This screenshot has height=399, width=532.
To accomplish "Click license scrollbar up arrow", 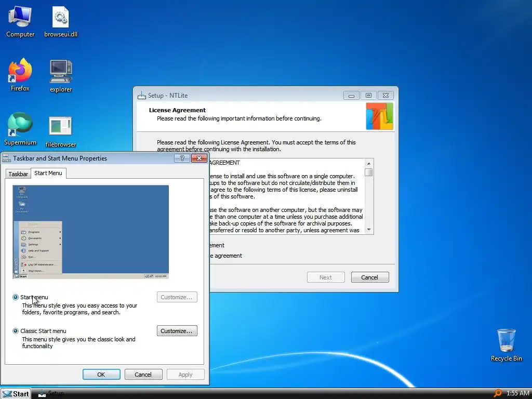I will (x=369, y=164).
